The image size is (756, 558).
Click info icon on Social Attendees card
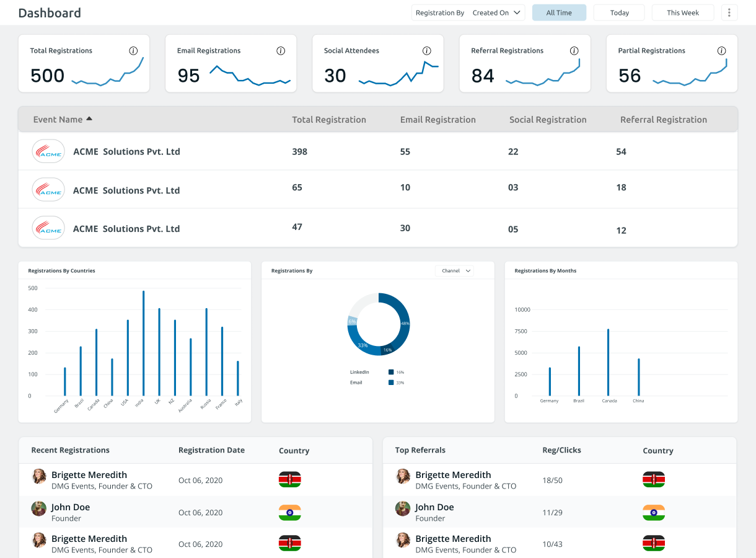tap(427, 51)
